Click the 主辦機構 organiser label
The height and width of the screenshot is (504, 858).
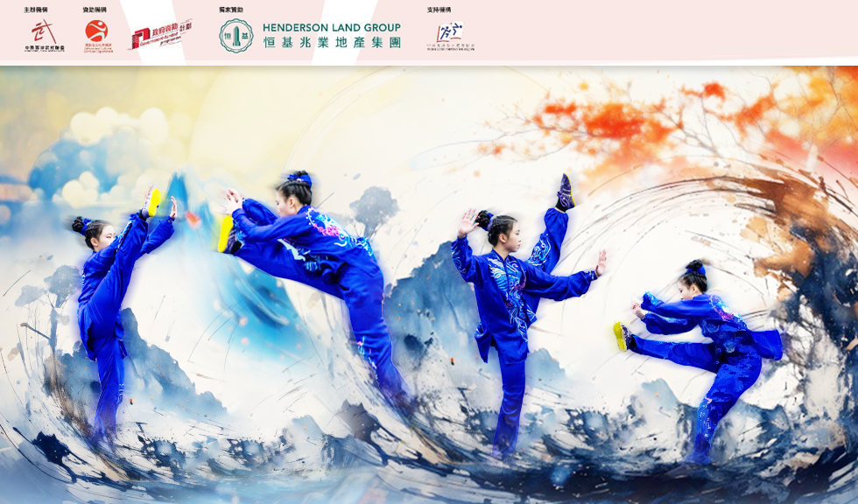point(36,10)
